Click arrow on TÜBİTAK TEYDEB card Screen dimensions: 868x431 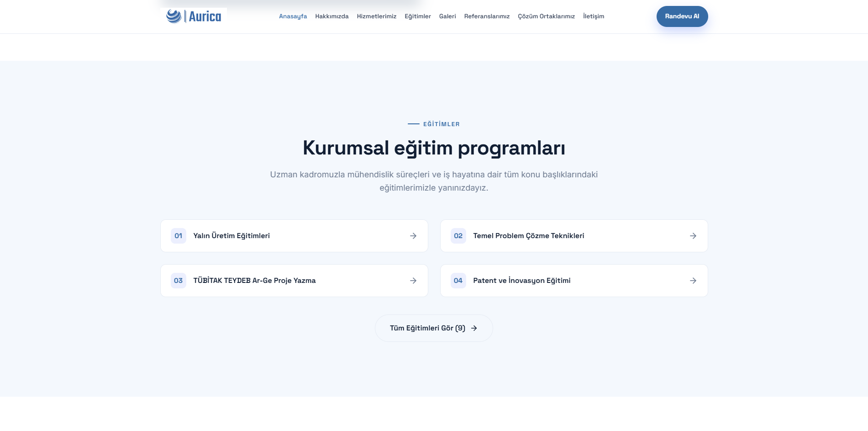(413, 281)
